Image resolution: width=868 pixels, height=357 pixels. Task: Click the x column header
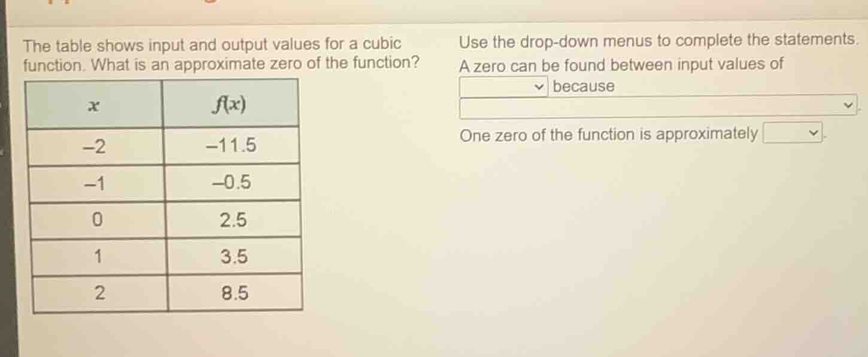coord(93,105)
